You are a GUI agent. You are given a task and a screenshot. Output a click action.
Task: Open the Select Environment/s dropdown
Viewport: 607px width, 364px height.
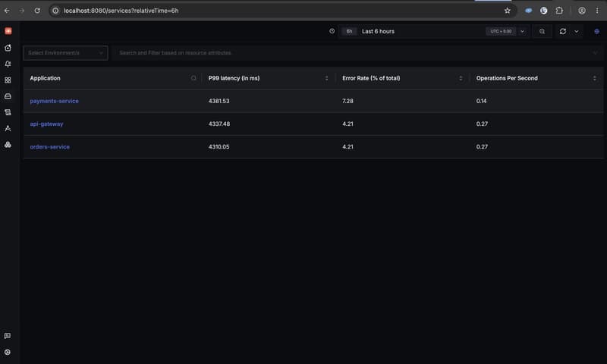pos(65,52)
